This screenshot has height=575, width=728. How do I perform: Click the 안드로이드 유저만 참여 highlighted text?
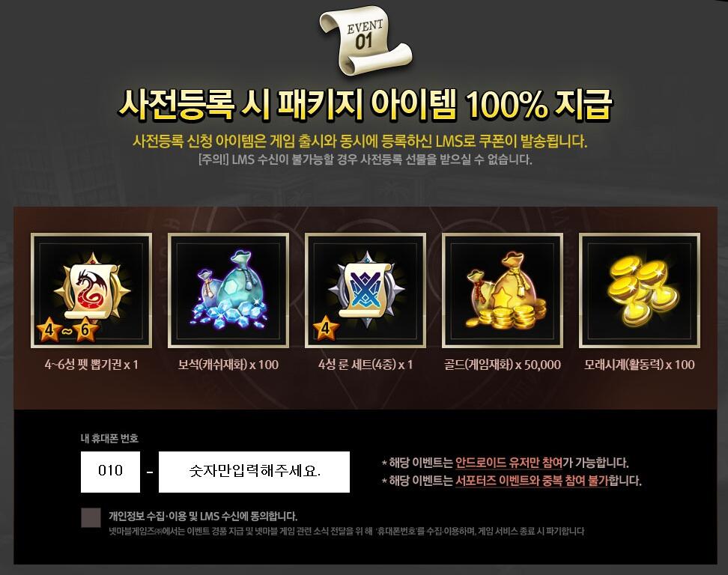tap(509, 463)
